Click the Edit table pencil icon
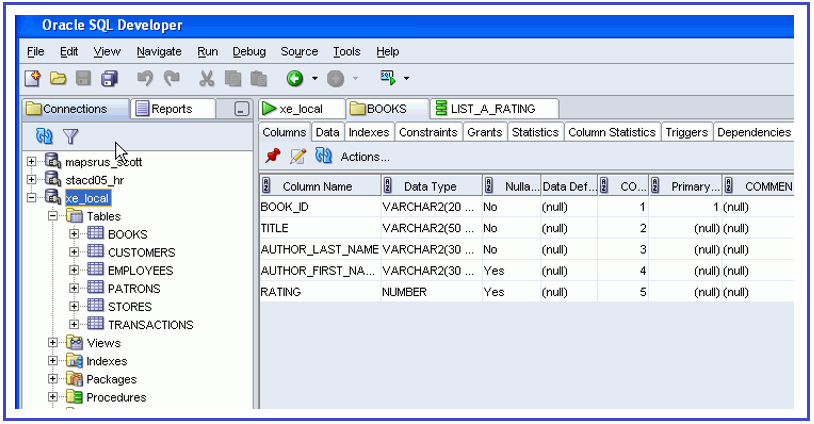814x424 pixels. (x=298, y=156)
